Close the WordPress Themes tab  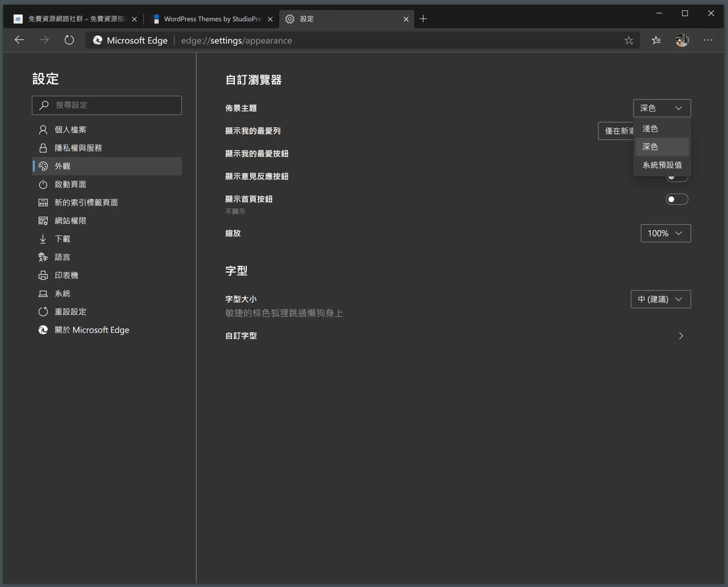(270, 19)
